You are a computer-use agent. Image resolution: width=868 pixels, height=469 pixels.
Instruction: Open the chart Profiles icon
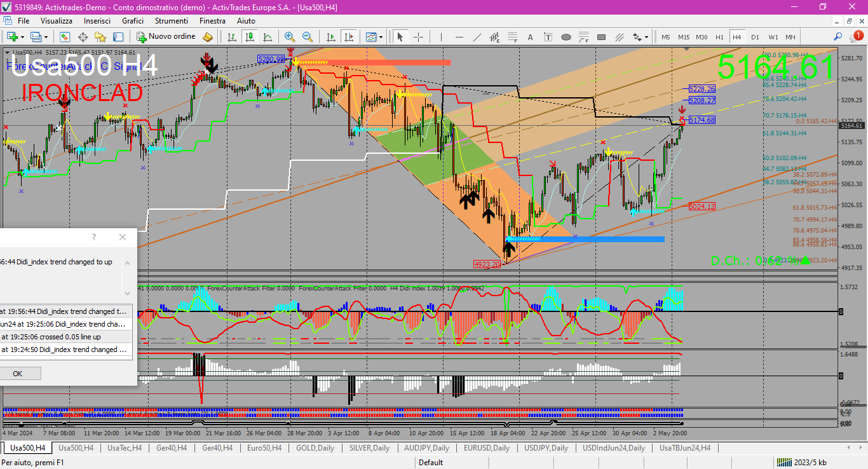pos(36,37)
